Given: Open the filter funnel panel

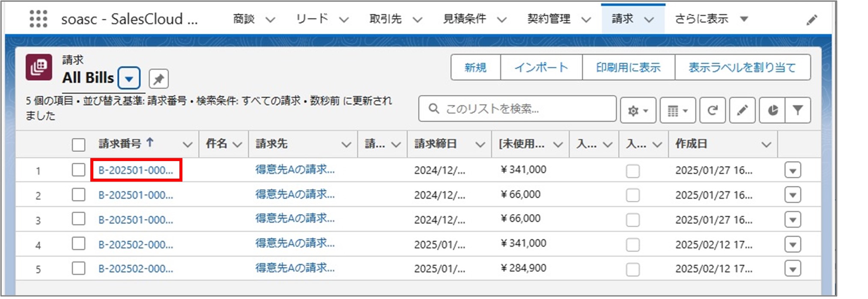Looking at the screenshot, I should coord(798,111).
